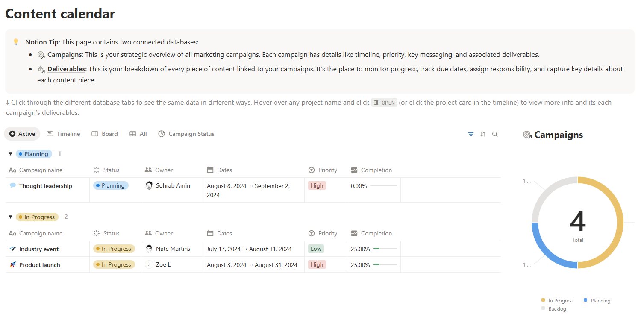The width and height of the screenshot is (644, 317).
Task: Open the Deliverables database link
Action: tap(66, 69)
